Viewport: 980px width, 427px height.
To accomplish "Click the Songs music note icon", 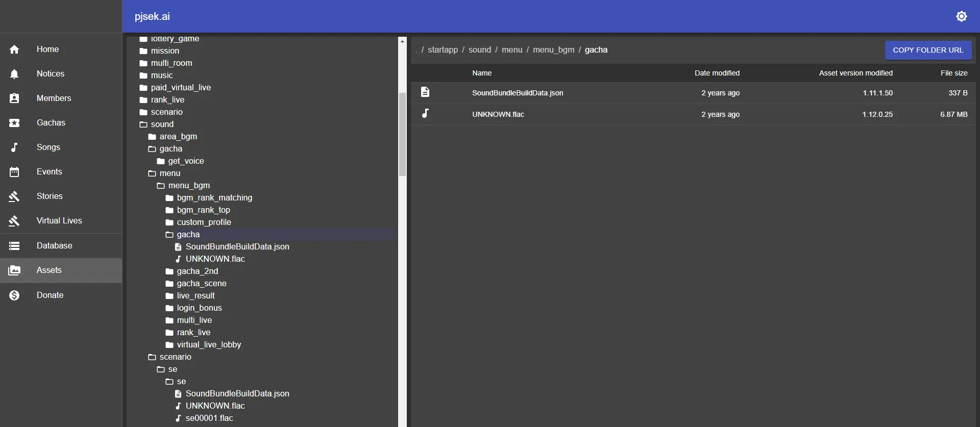I will pyautogui.click(x=14, y=147).
